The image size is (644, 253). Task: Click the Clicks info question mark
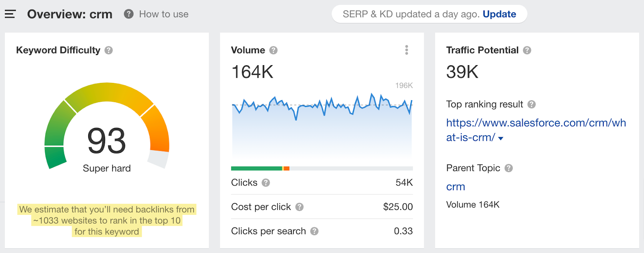pyautogui.click(x=266, y=183)
